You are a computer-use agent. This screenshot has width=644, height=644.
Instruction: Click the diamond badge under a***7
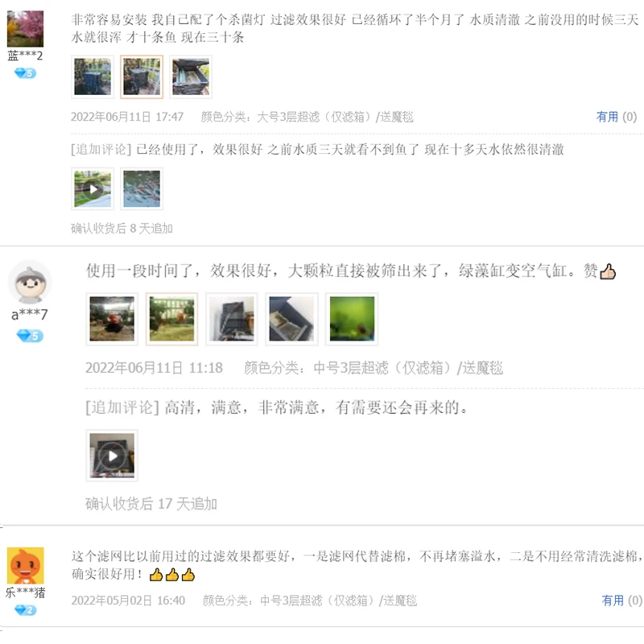(x=30, y=336)
